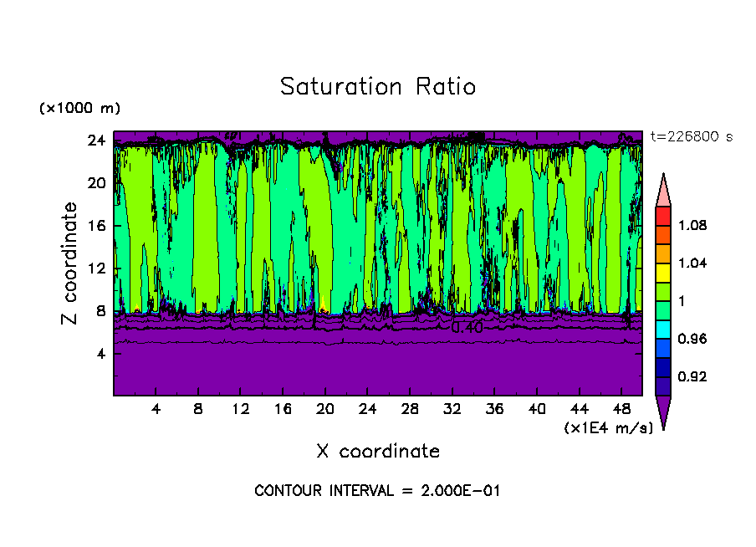The height and width of the screenshot is (547, 756).
Task: Click the timestamp t=226800 s
Action: point(691,137)
